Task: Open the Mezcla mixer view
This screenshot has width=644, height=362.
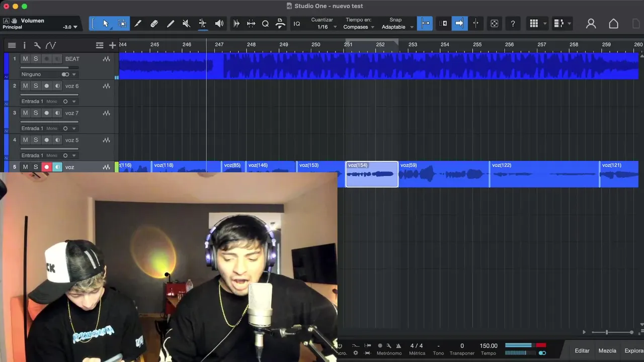Action: click(x=607, y=350)
